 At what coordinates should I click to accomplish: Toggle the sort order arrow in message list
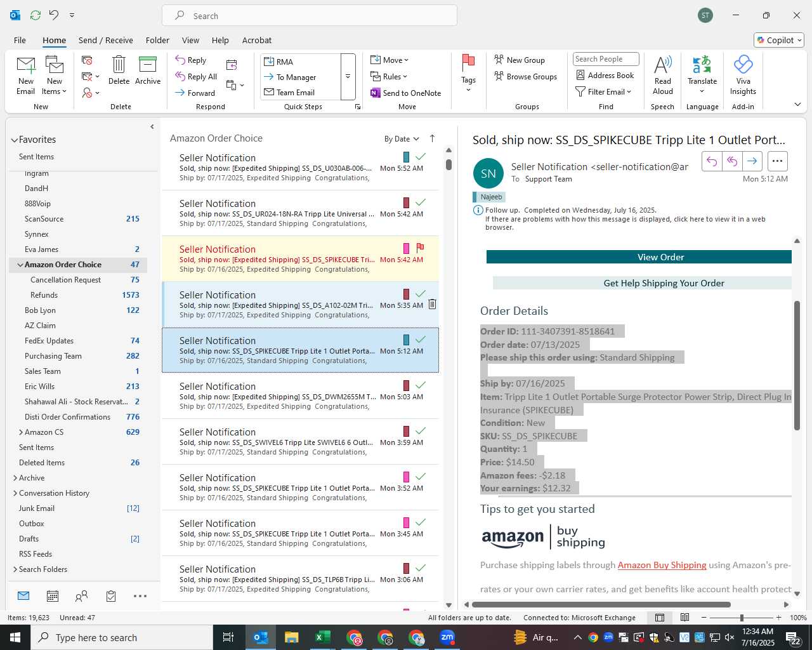(432, 138)
